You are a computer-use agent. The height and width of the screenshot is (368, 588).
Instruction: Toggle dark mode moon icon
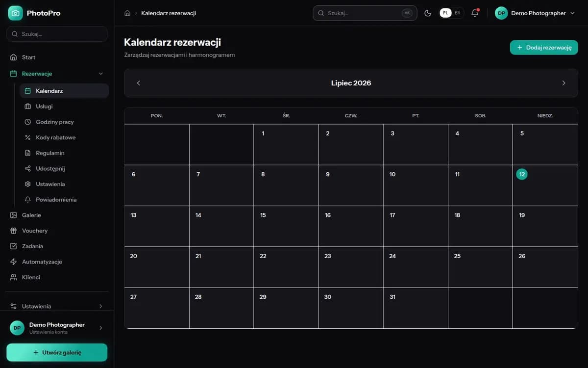(428, 13)
